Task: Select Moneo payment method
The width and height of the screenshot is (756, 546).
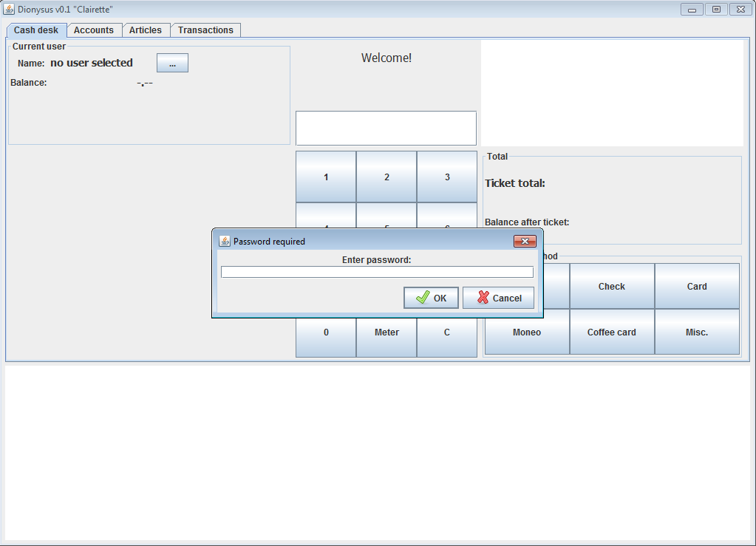Action: [527, 332]
